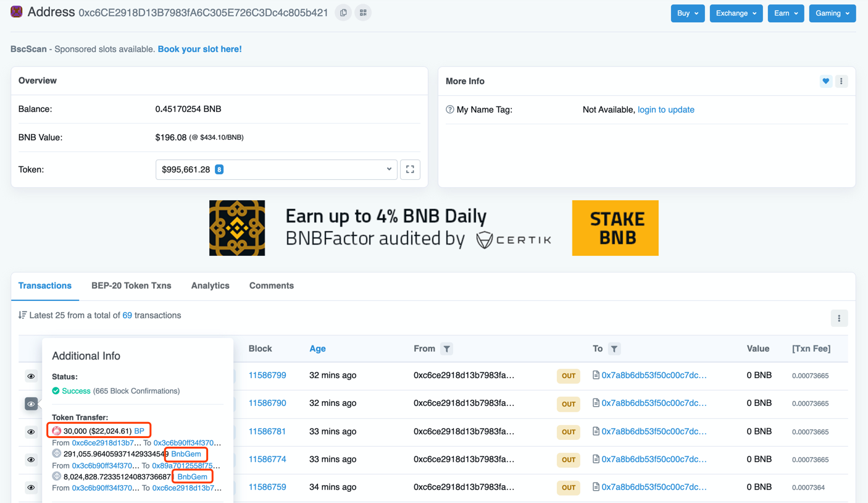Screen dimensions: 868x503
Task: Open the Buy dropdown
Action: (688, 13)
